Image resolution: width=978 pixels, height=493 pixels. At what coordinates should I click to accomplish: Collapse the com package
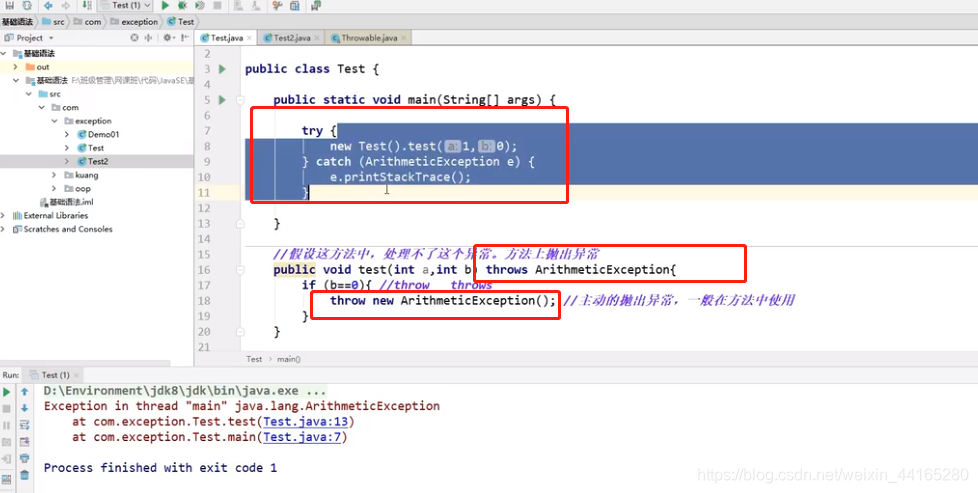(x=42, y=107)
